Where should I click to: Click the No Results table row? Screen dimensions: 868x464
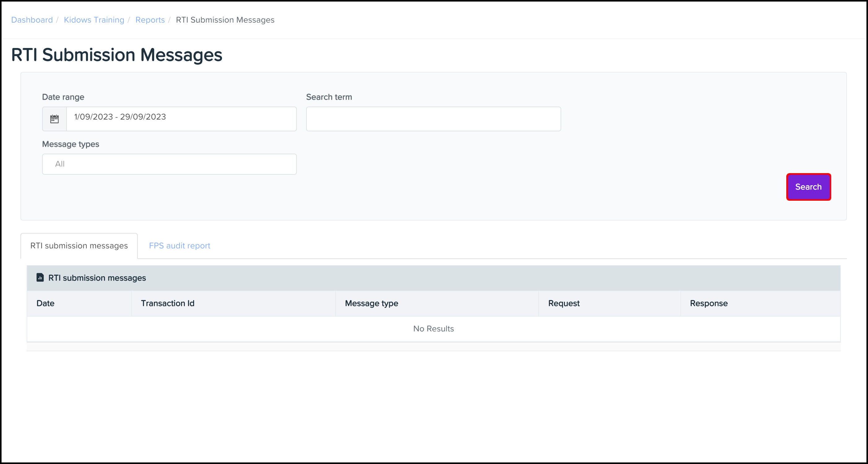[433, 329]
